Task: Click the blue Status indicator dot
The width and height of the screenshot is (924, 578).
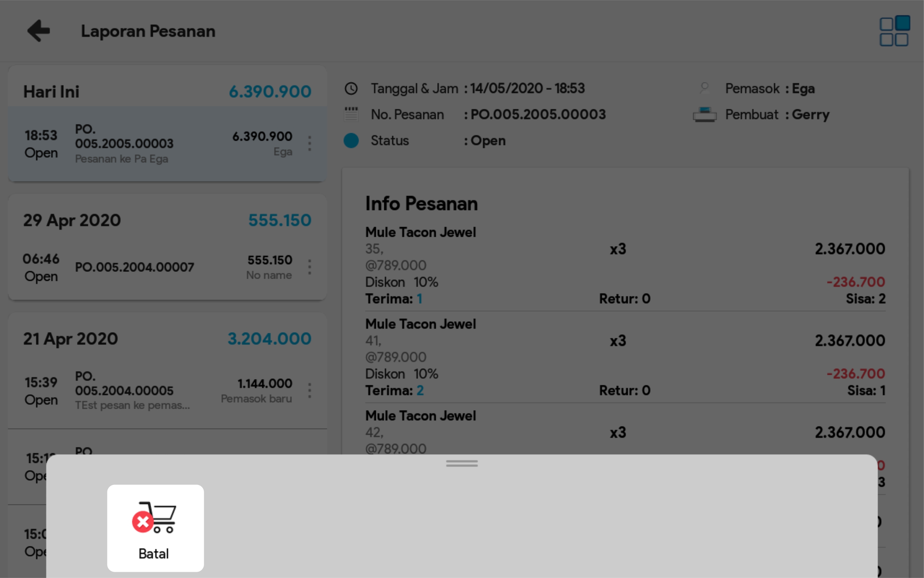Action: pos(351,141)
